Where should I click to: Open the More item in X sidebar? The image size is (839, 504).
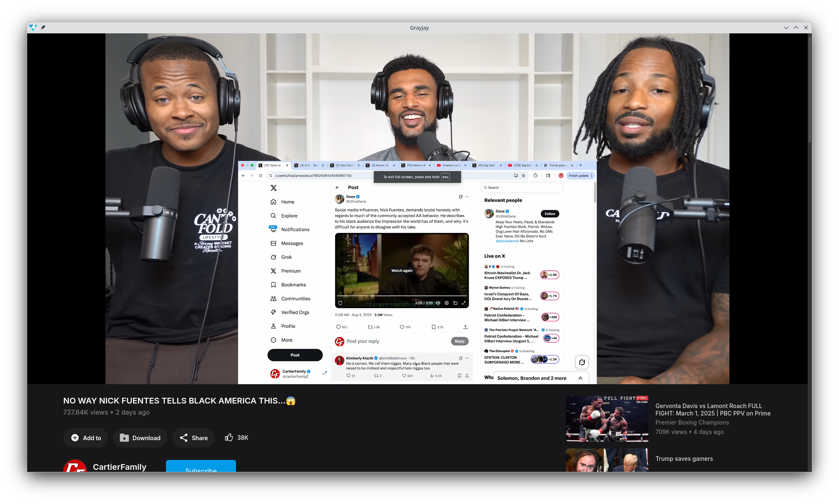(287, 340)
